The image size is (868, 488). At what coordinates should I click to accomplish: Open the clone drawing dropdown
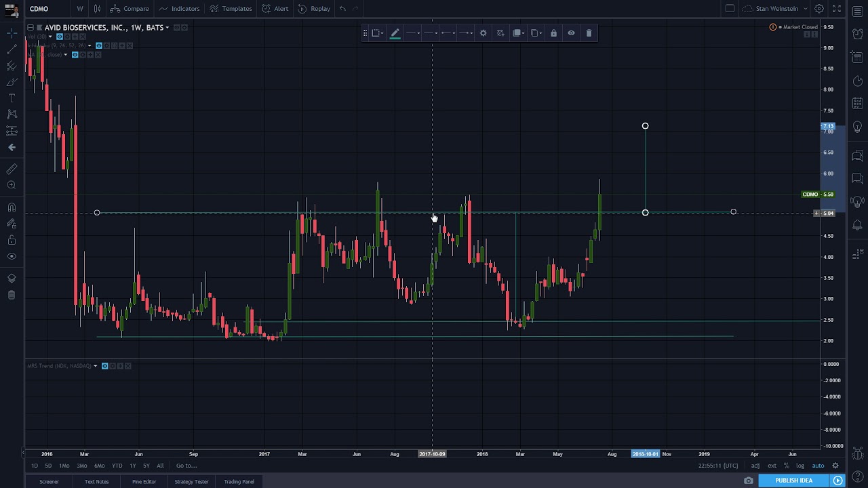(x=536, y=33)
